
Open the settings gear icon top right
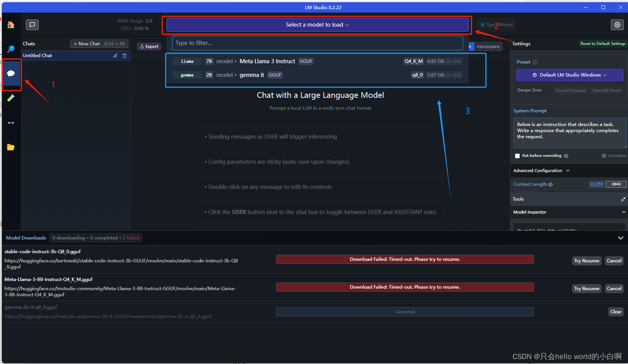(617, 25)
